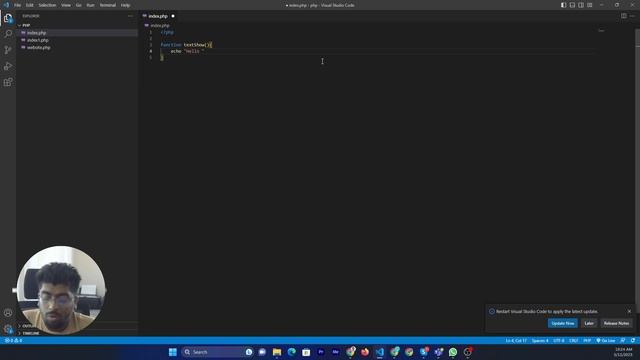This screenshot has height=360, width=640.
Task: Toggle the primary side bar layout icon
Action: tap(563, 5)
